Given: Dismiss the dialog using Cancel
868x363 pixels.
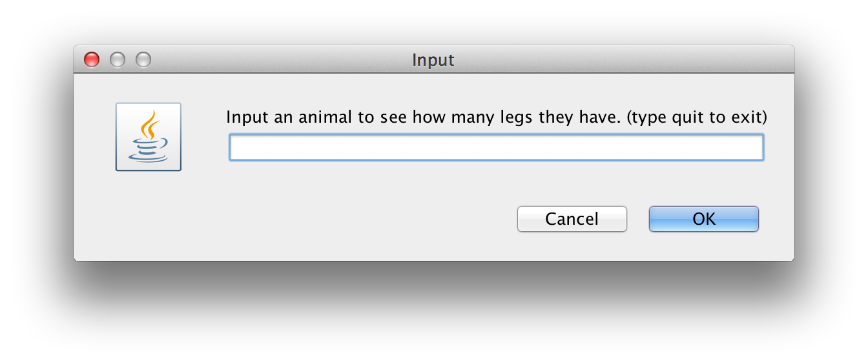Looking at the screenshot, I should [x=572, y=219].
